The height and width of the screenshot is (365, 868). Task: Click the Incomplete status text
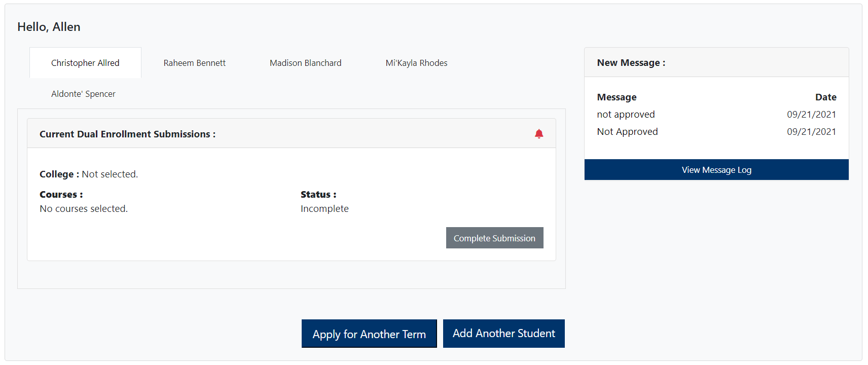pyautogui.click(x=324, y=209)
